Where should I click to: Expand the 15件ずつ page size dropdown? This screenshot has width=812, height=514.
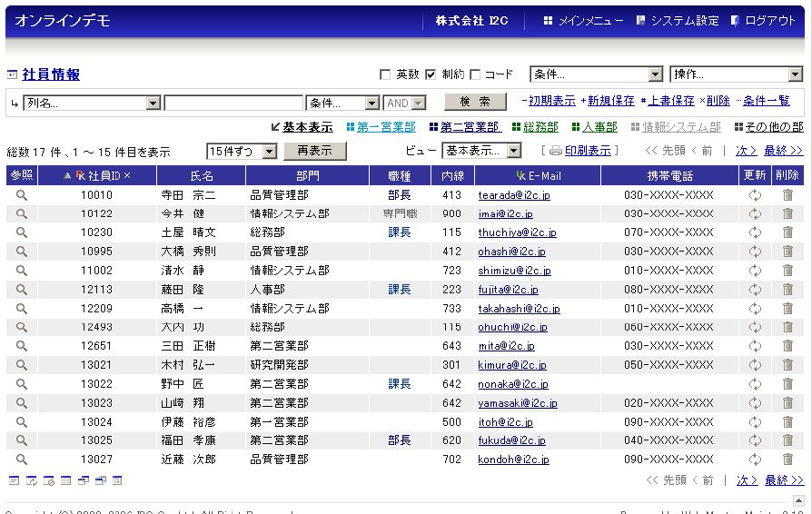242,151
